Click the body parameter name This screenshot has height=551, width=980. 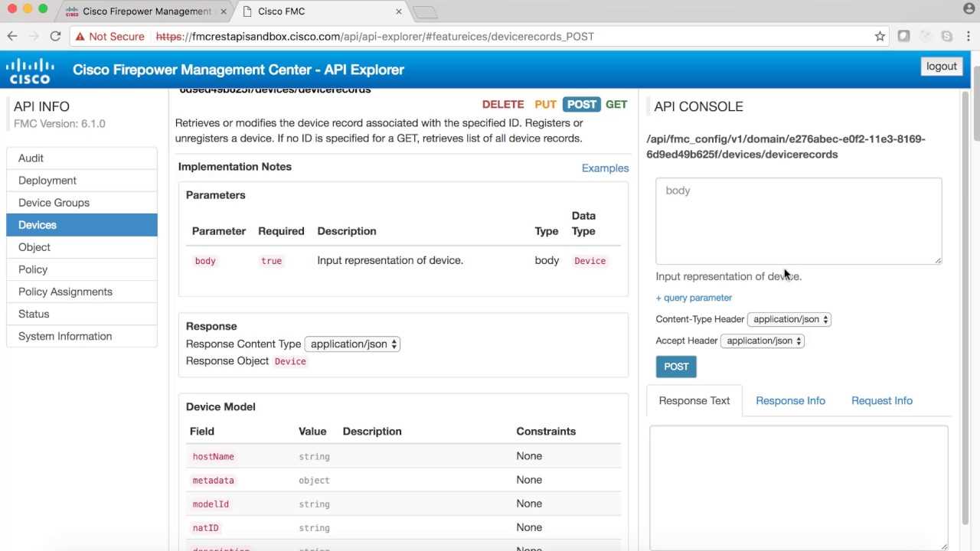205,261
